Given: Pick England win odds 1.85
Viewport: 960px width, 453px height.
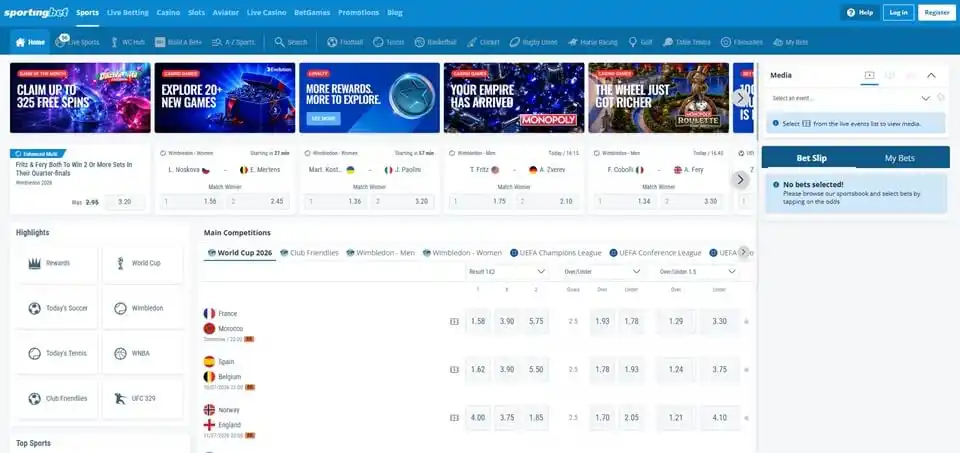Looking at the screenshot, I should pos(536,418).
